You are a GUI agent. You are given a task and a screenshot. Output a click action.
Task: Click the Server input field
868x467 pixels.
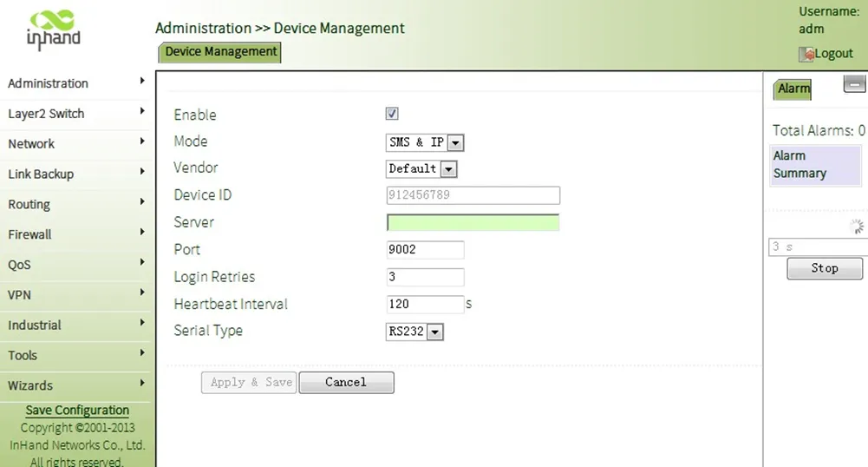click(473, 222)
